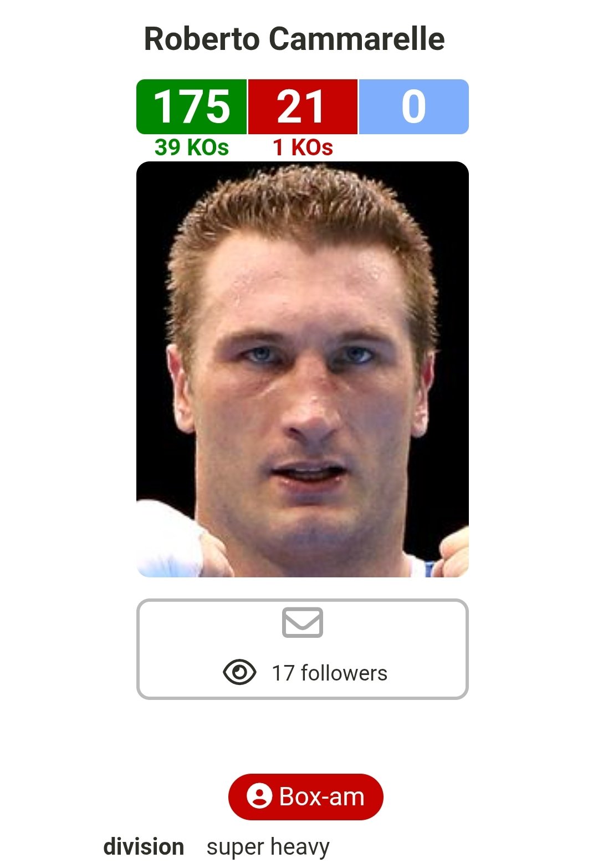Click the word followers beside the eye
Image resolution: width=598 pixels, height=868 pixels.
point(344,673)
